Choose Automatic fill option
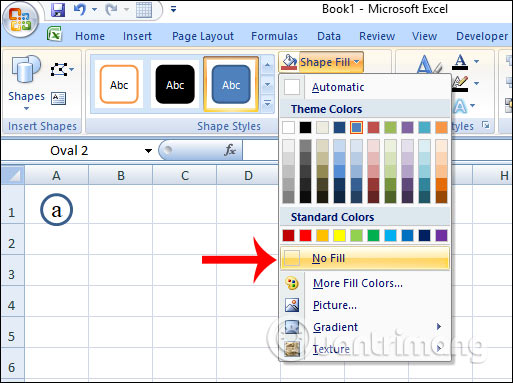The width and height of the screenshot is (513, 383). click(x=365, y=87)
